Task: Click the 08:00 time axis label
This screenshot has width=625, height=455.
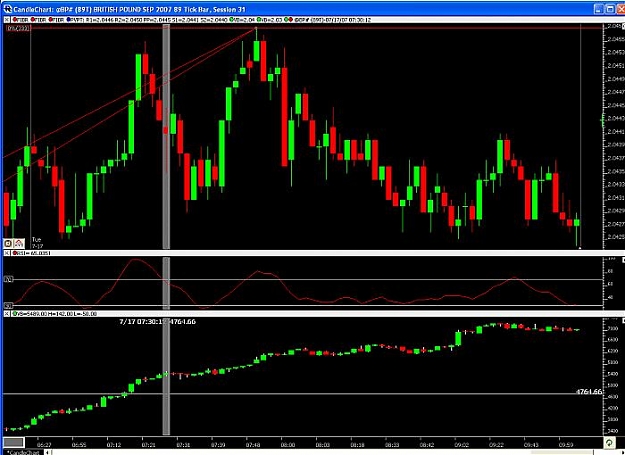Action: point(287,445)
